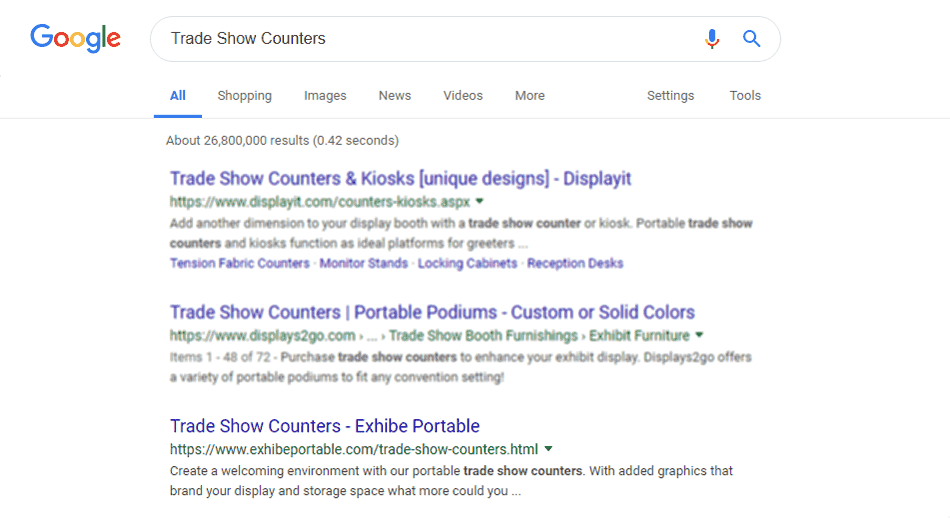Click the magnifying glass search icon
Viewport: 950px width, 518px height.
pyautogui.click(x=751, y=39)
